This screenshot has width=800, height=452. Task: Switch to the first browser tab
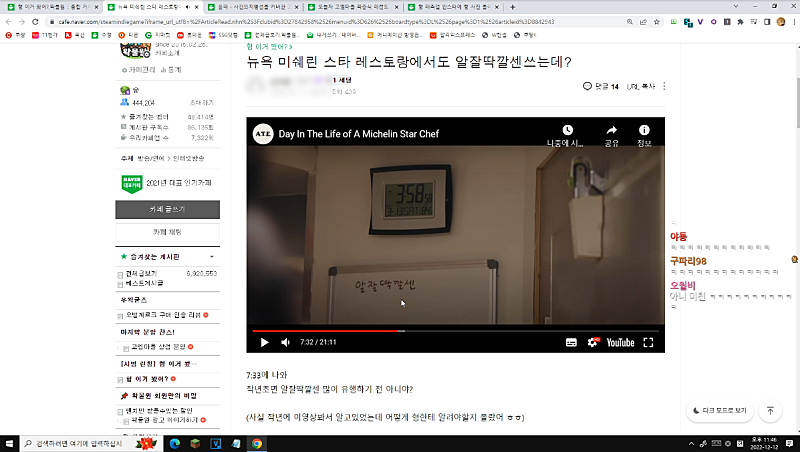pos(52,7)
